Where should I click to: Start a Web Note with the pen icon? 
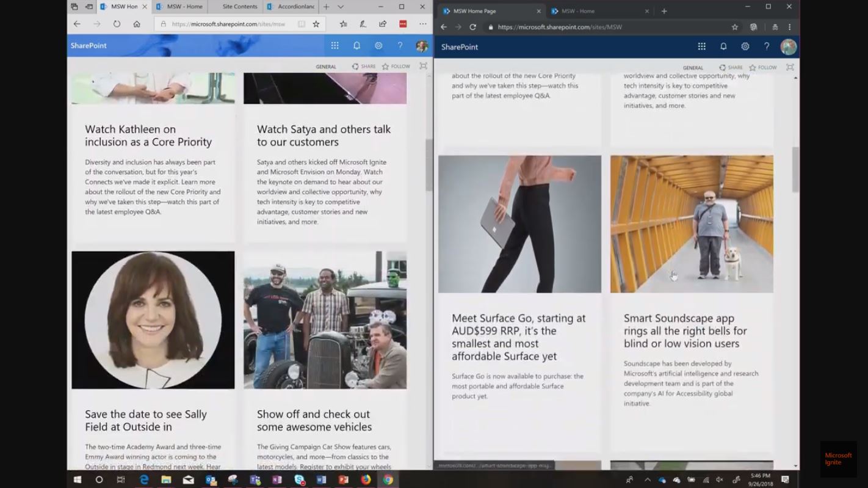click(x=363, y=23)
